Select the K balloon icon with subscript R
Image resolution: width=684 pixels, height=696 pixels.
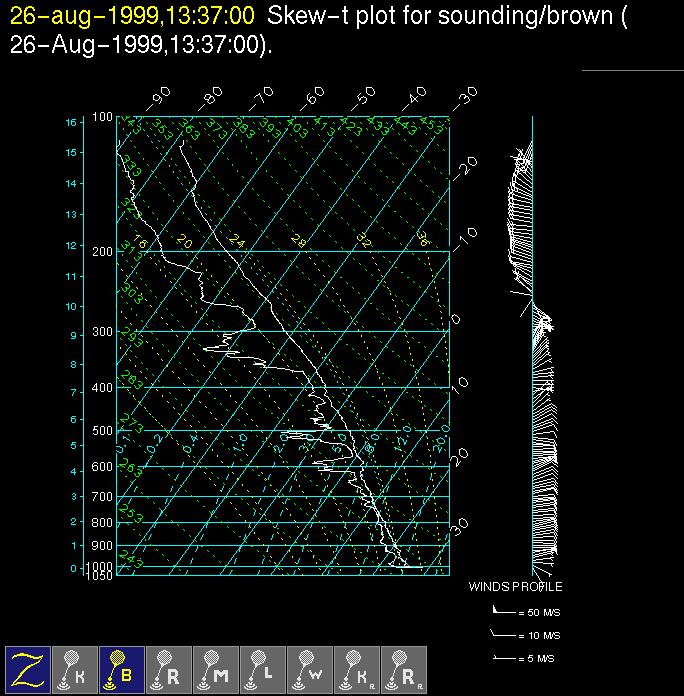[357, 669]
